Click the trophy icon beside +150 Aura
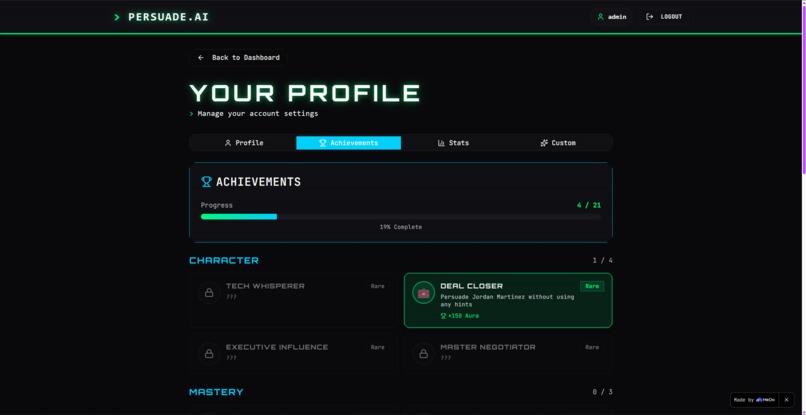 coord(443,316)
